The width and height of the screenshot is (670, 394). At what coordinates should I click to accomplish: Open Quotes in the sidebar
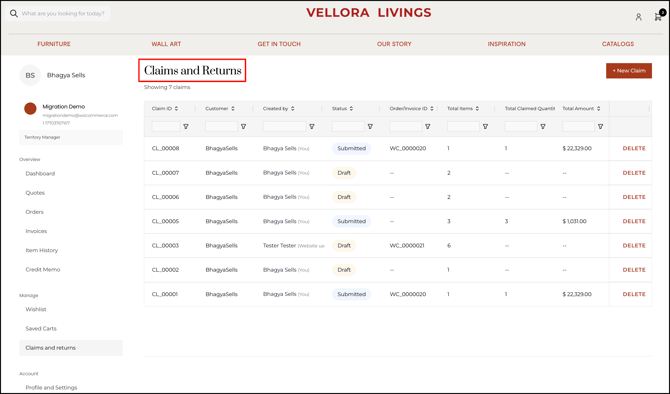coord(35,193)
